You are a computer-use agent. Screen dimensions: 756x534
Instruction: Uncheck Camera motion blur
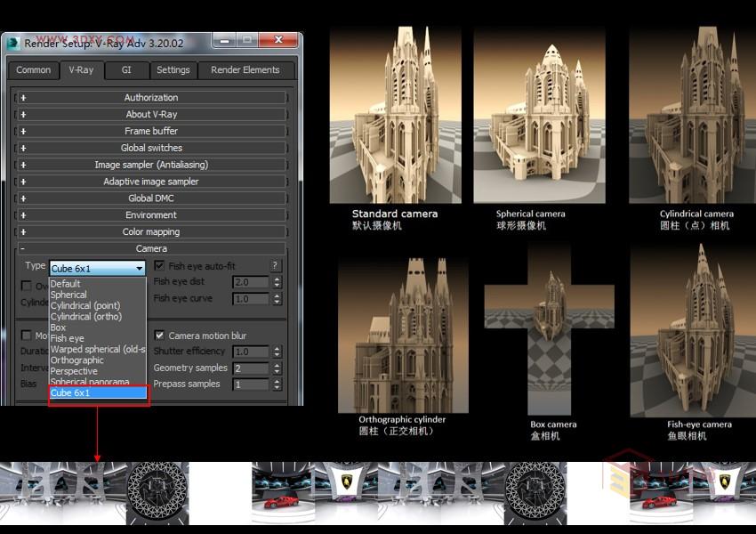(x=158, y=335)
